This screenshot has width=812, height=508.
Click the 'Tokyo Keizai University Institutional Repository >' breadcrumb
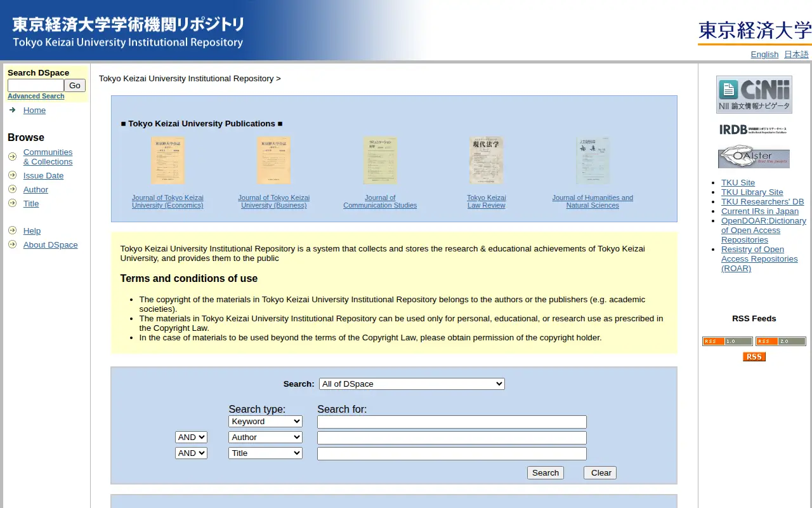click(x=190, y=78)
